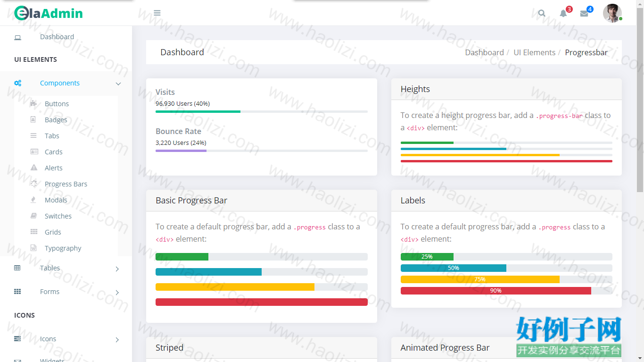Image resolution: width=644 pixels, height=362 pixels.
Task: Click the Components gears icon
Action: pos(17,83)
